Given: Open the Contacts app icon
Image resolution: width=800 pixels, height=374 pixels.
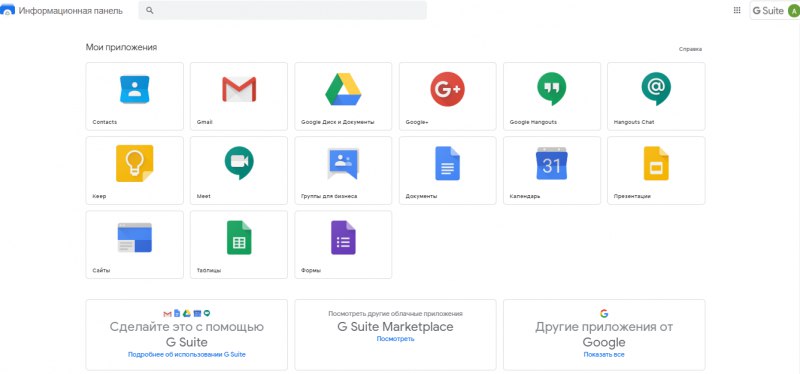Looking at the screenshot, I should click(x=134, y=89).
